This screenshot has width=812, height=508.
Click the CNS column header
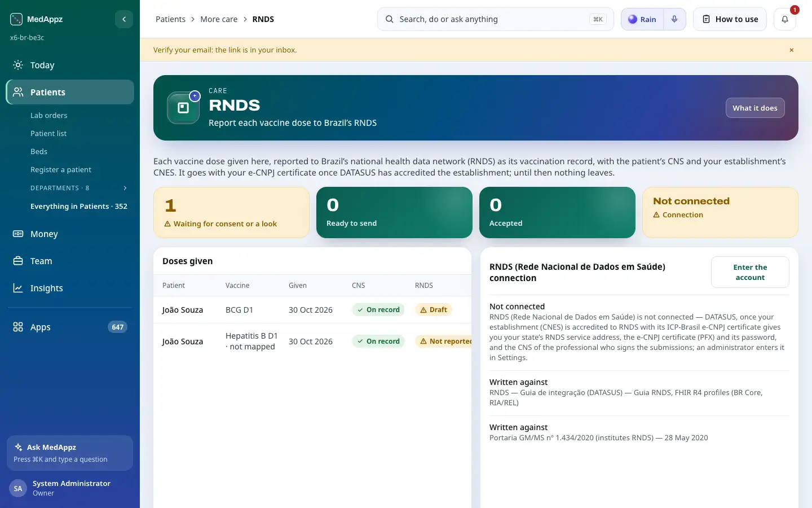point(359,286)
